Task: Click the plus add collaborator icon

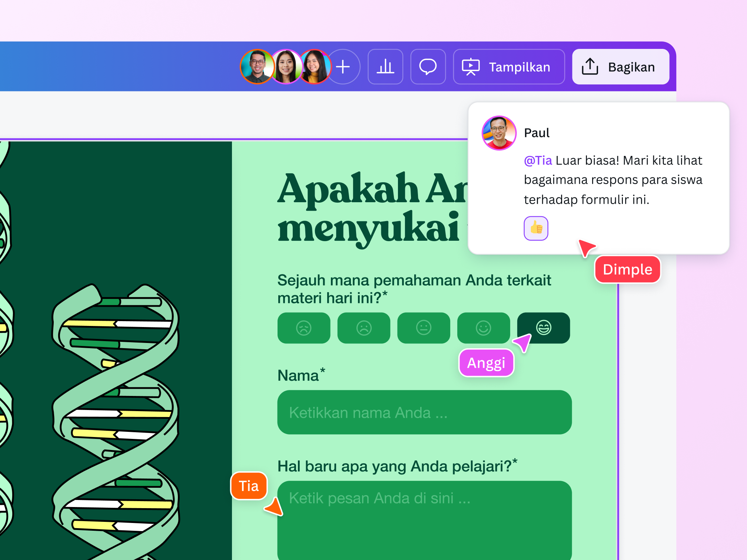Action: click(x=343, y=67)
